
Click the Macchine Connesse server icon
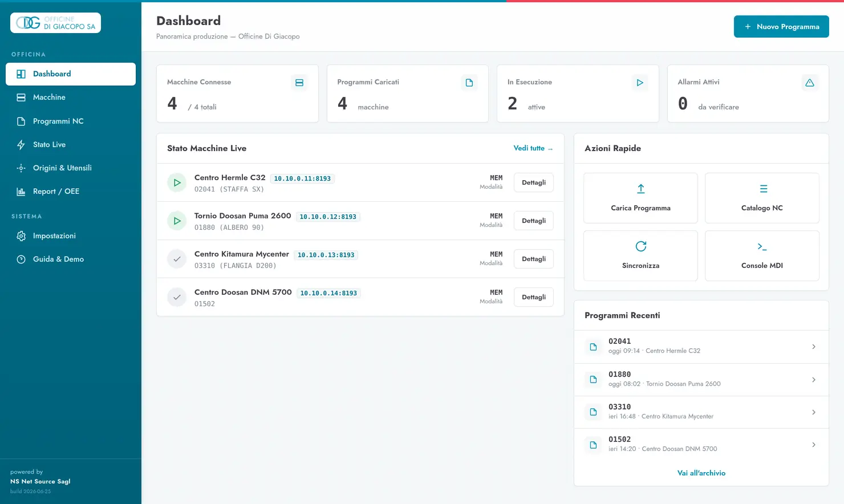299,83
